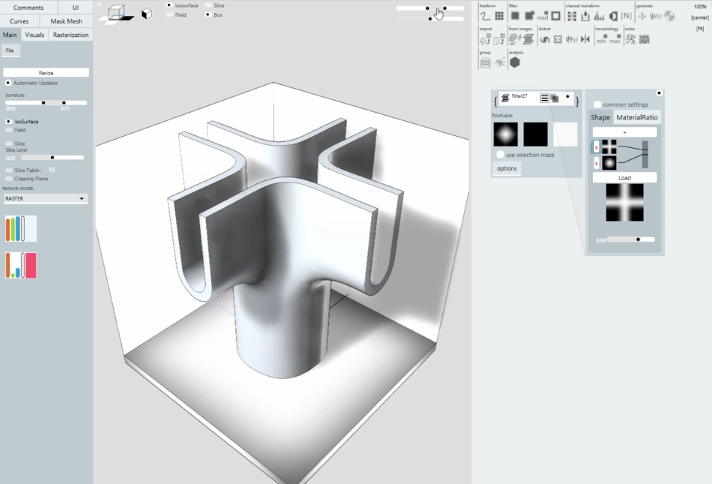Screen dimensions: 712x484
Task: Switch to the Mask Mesh tab
Action: [x=66, y=21]
